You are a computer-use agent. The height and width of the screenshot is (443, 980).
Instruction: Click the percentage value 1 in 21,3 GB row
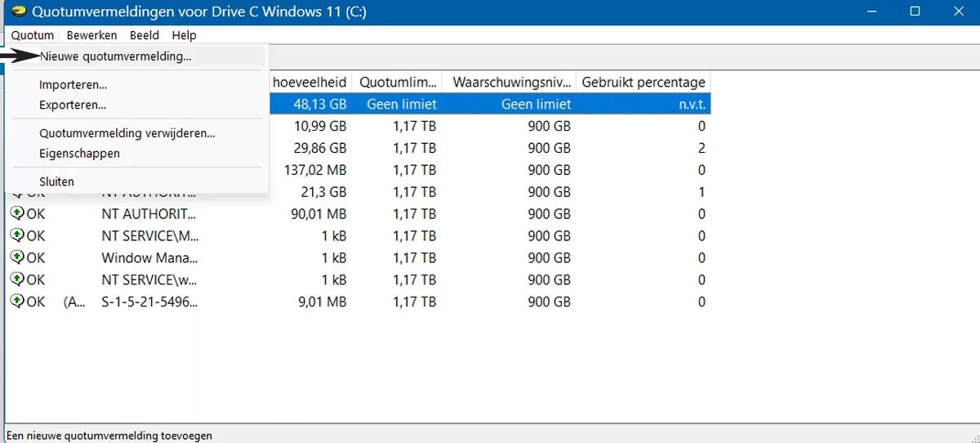702,192
